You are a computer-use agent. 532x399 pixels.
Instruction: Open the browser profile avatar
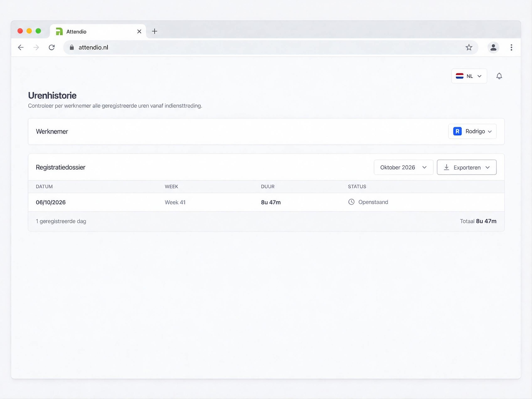493,47
